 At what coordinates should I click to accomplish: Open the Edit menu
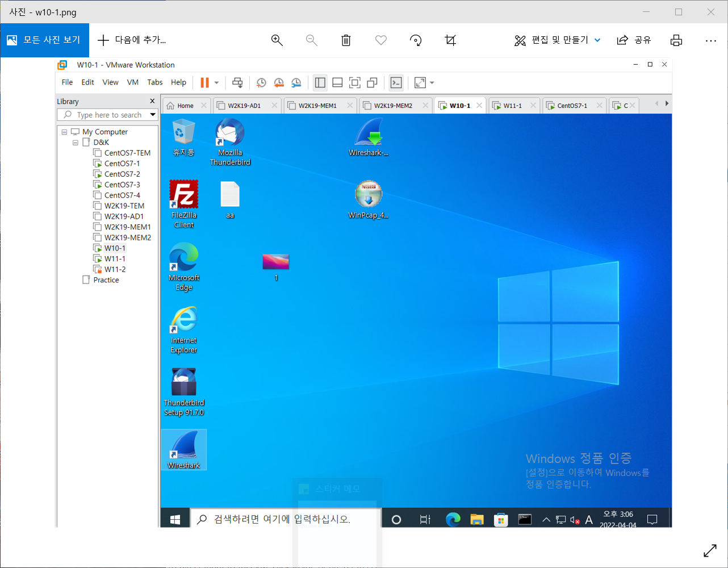pyautogui.click(x=87, y=82)
